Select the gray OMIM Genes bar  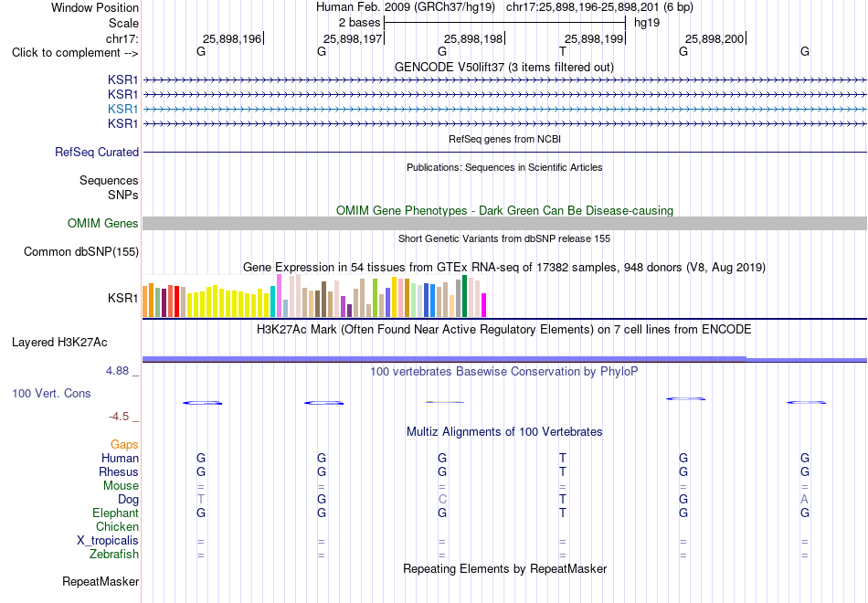click(504, 223)
